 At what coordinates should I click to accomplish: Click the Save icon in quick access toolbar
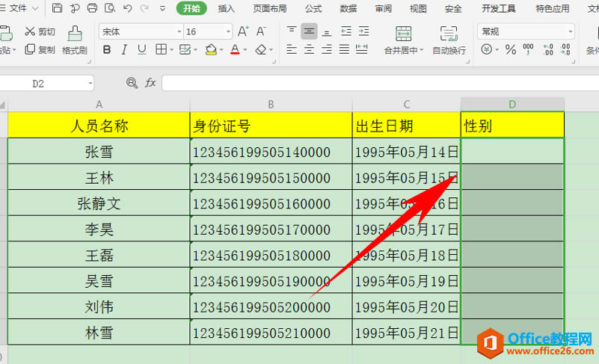point(58,9)
